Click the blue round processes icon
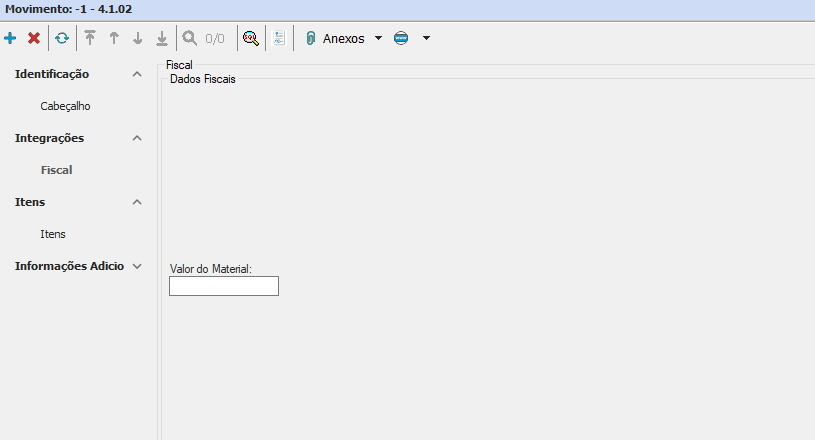The width and height of the screenshot is (815, 440). pos(401,38)
